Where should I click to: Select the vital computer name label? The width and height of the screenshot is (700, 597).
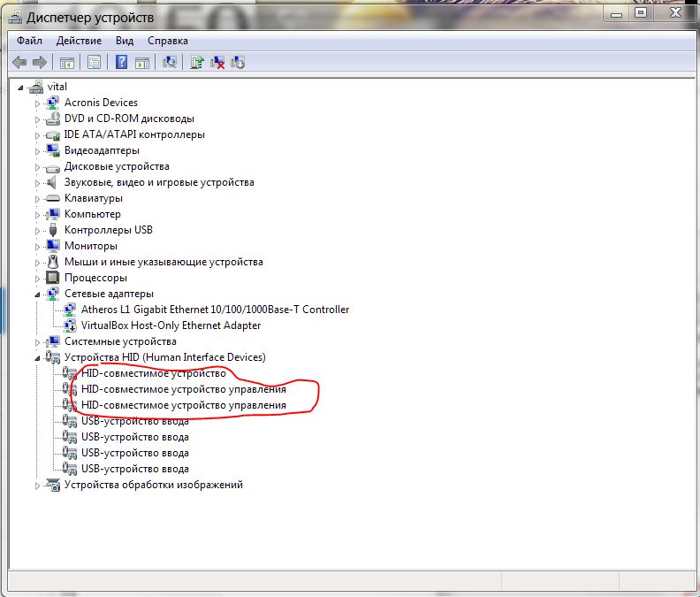click(x=57, y=87)
